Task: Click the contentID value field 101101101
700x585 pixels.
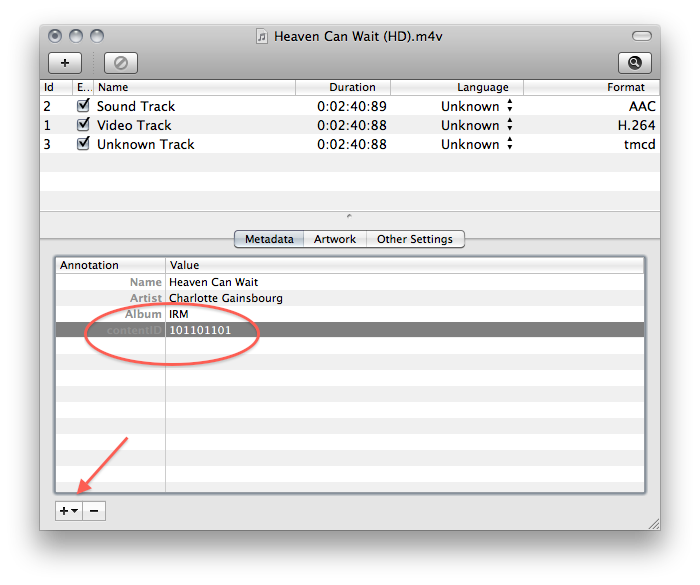Action: tap(201, 330)
